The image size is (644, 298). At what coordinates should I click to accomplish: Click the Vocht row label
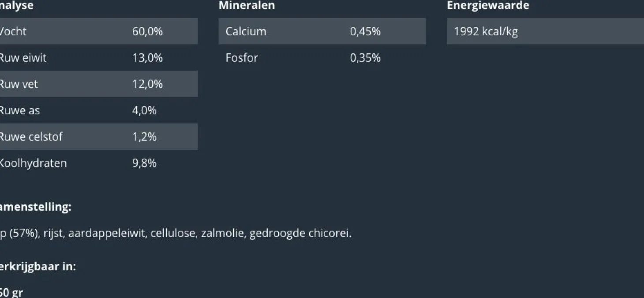[x=13, y=31]
